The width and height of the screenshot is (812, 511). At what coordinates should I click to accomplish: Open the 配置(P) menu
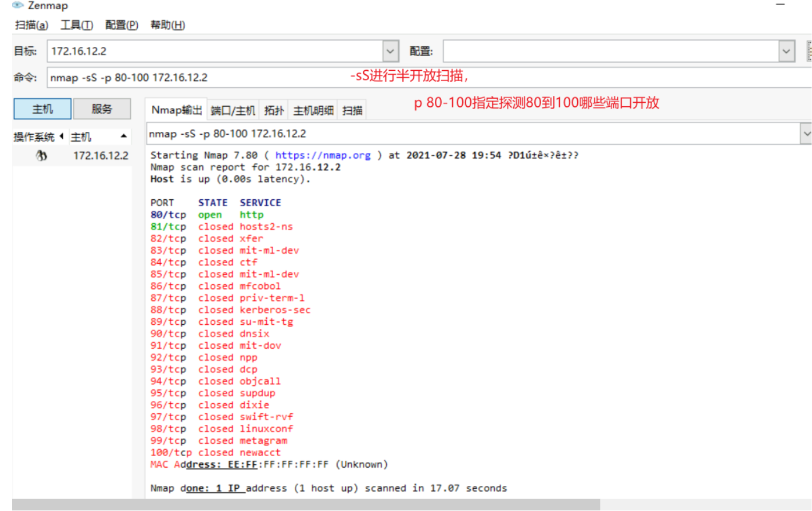coord(122,25)
